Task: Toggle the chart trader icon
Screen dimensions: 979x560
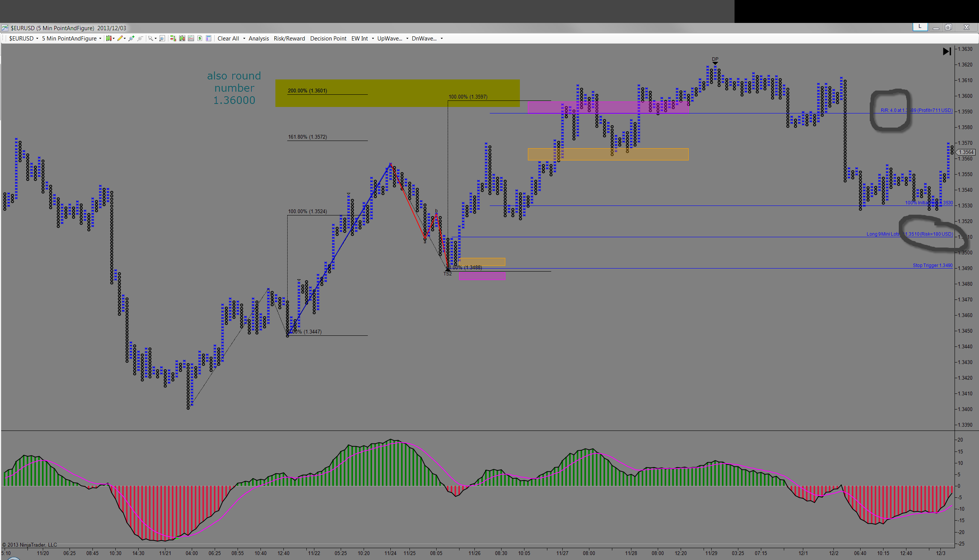Action: (x=173, y=39)
